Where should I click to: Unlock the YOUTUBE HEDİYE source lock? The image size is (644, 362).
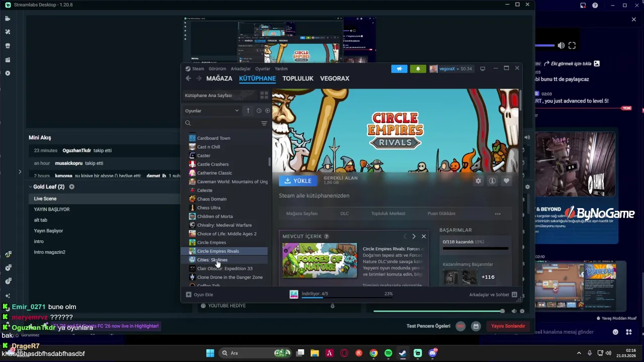tap(332, 306)
